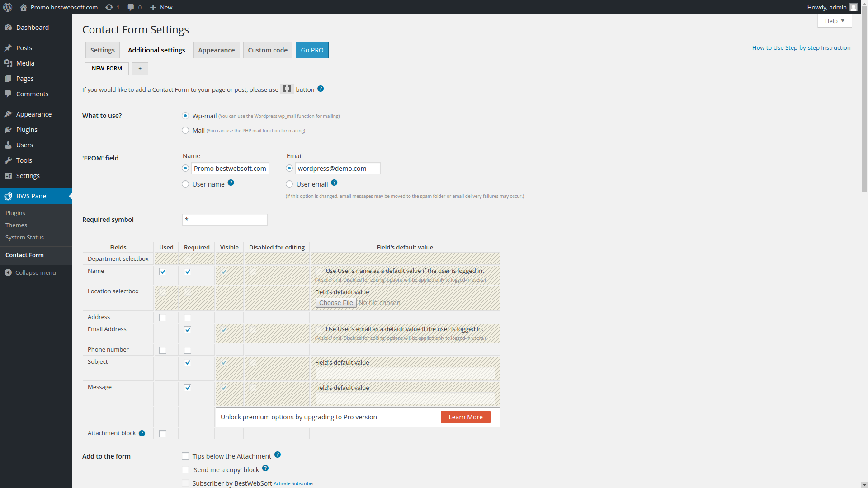Add a new form with plus tab
The height and width of the screenshot is (488, 868).
140,69
